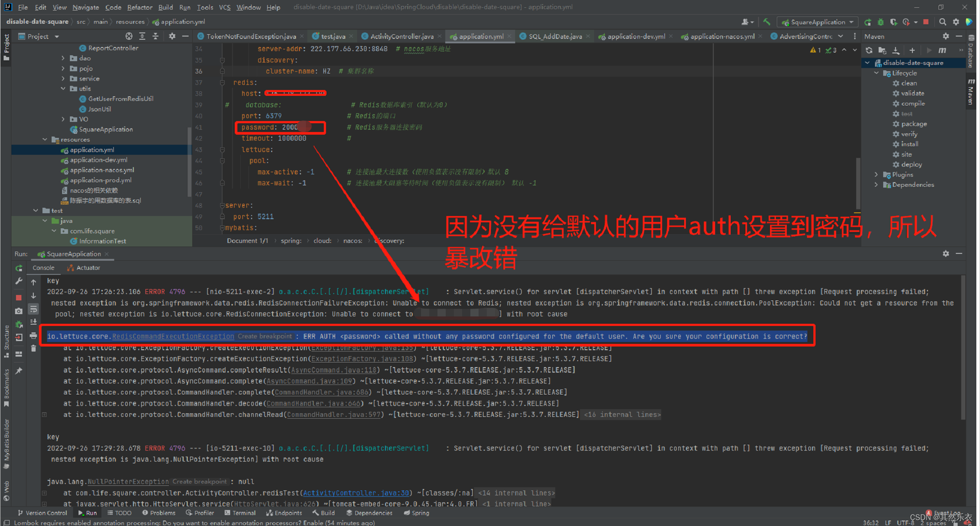The height and width of the screenshot is (526, 980).
Task: Reload Maven projects in Maven panel
Action: click(869, 50)
